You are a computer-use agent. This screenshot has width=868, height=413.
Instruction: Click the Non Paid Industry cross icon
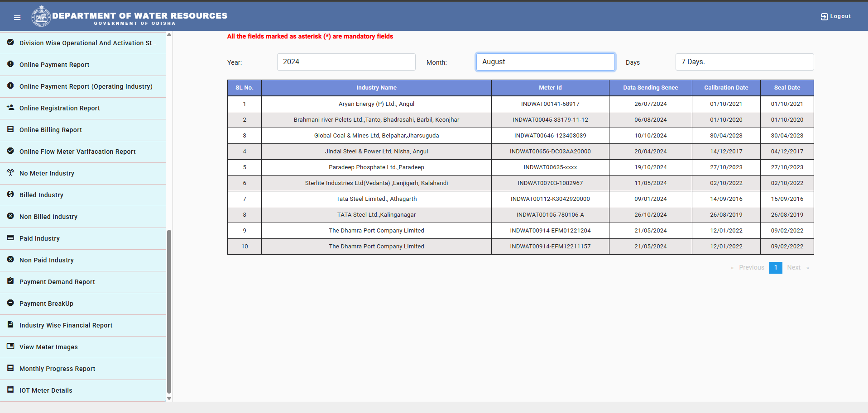(10, 259)
